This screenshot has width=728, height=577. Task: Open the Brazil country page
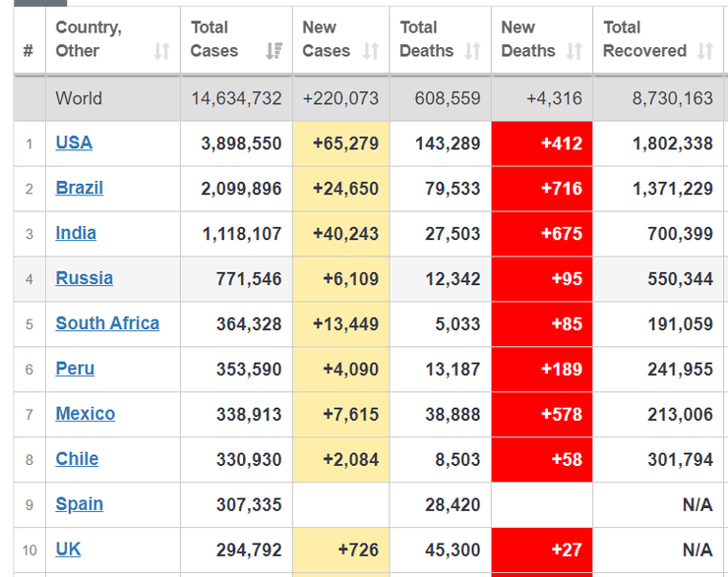click(x=79, y=188)
